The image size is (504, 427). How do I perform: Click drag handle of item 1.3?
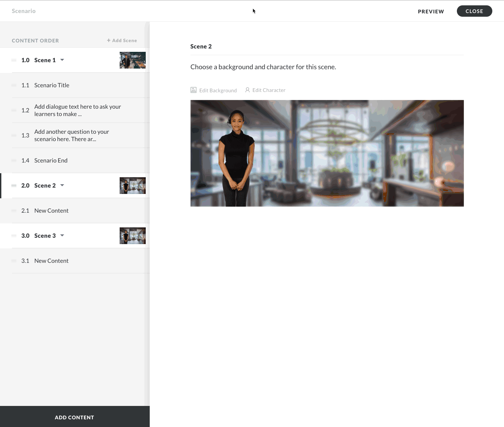tap(14, 135)
